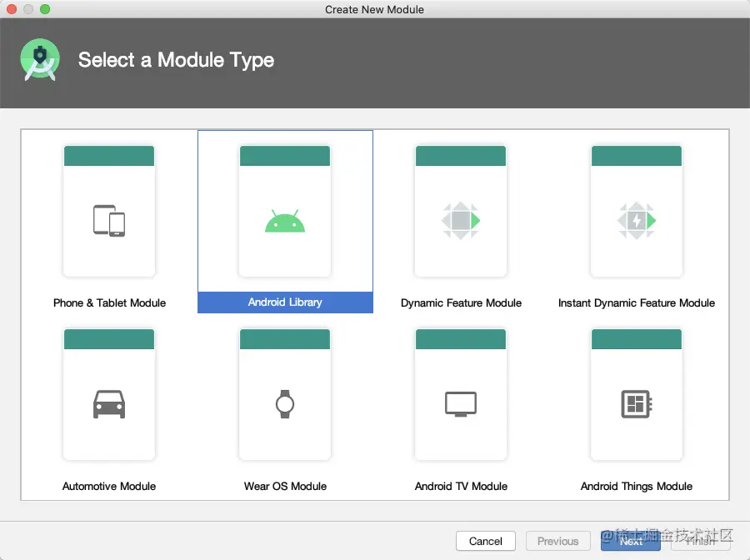Click the green zoom window button
The width and height of the screenshot is (750, 560).
pyautogui.click(x=45, y=9)
